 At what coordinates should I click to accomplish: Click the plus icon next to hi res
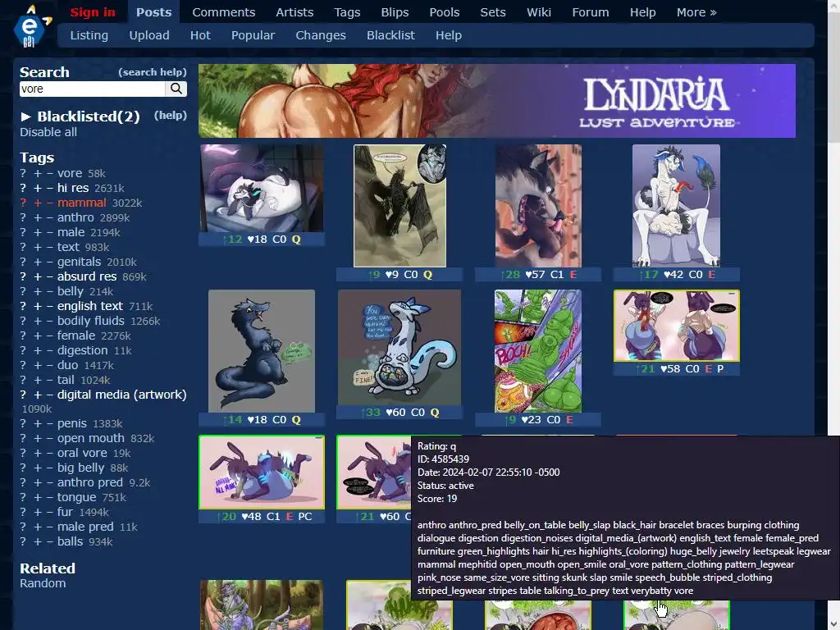(x=38, y=188)
